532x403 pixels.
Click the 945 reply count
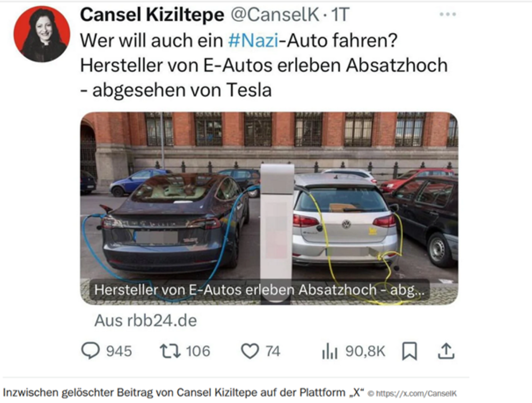pos(119,351)
